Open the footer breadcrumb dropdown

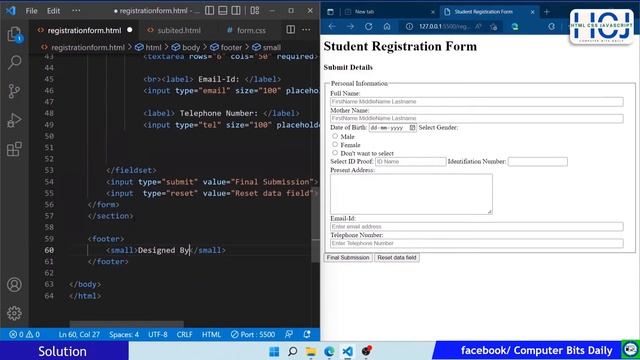(x=226, y=47)
